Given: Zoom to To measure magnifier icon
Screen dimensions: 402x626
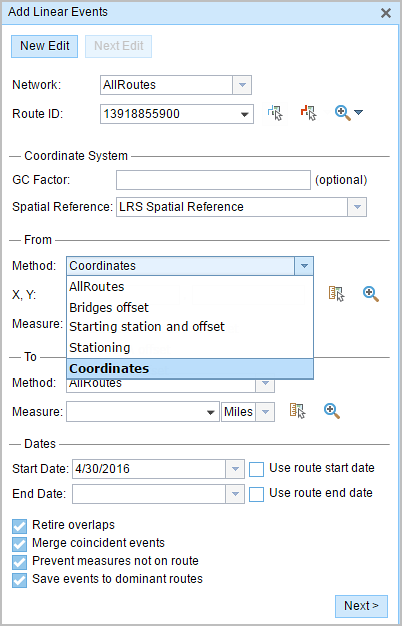Looking at the screenshot, I should [x=332, y=411].
